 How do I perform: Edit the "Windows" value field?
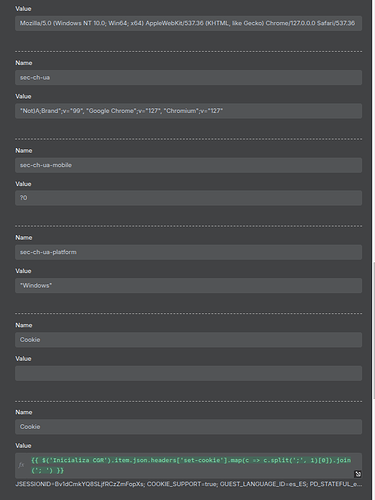(x=188, y=286)
